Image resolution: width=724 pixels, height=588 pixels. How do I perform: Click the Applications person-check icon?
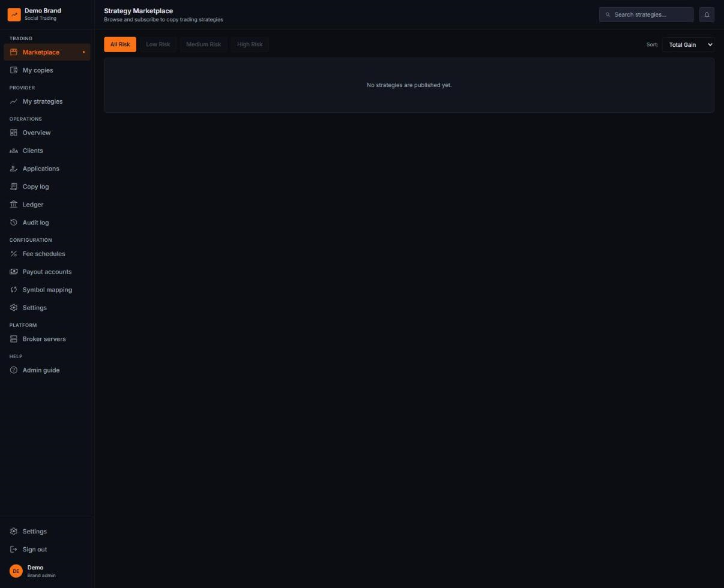[x=14, y=169]
